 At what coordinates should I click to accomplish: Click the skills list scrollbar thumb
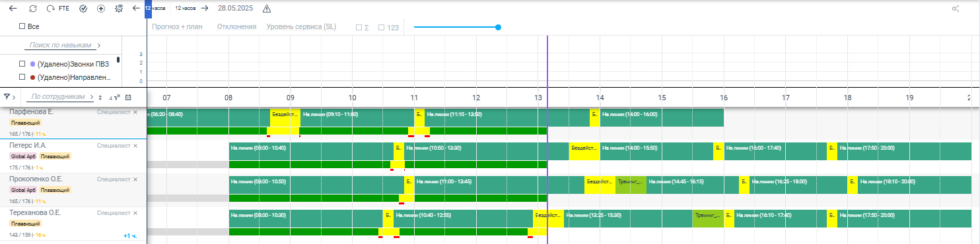pos(118,60)
